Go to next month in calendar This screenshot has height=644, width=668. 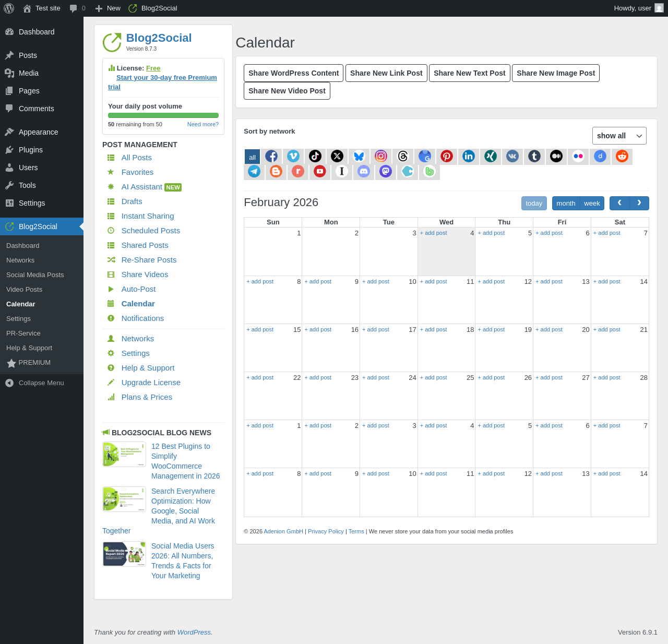639,203
